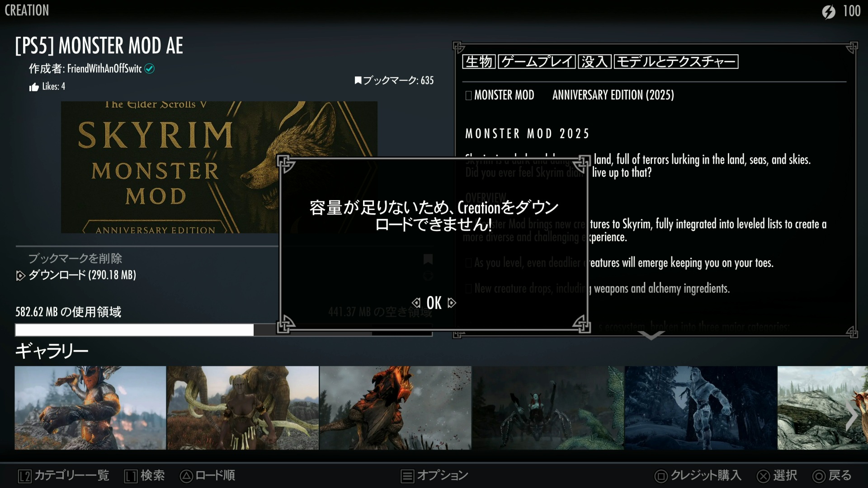868x488 pixels.
Task: Click ブックマーク: 635 count
Action: (398, 80)
